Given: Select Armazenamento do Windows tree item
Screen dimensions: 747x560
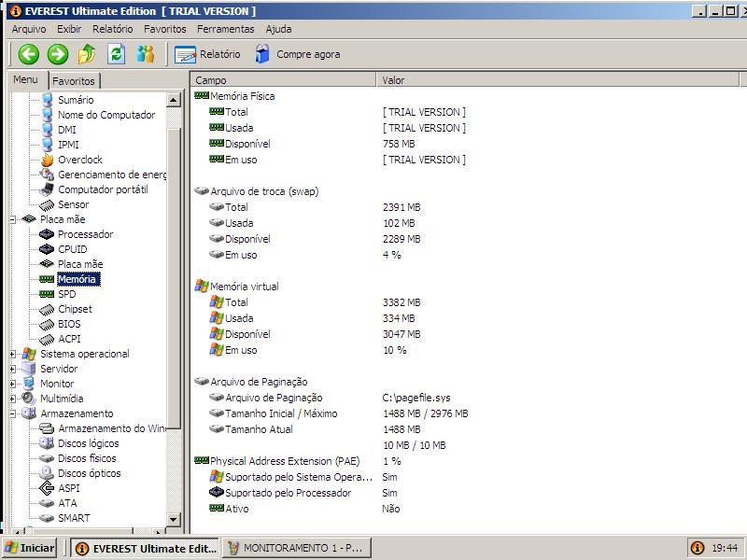Looking at the screenshot, I should pyautogui.click(x=112, y=428).
